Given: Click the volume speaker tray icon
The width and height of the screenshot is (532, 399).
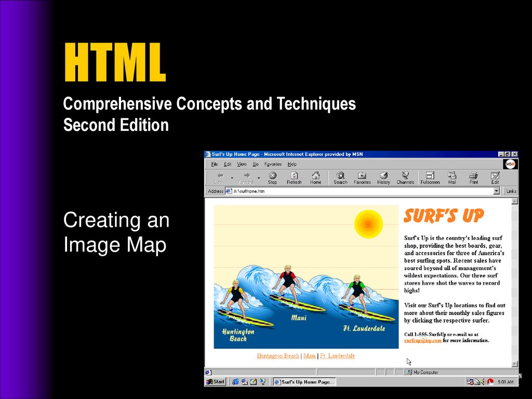Looking at the screenshot, I should (483, 382).
